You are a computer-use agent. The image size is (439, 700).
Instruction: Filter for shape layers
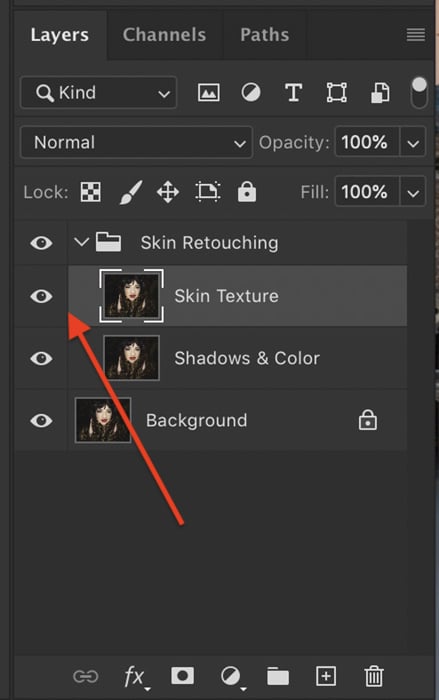coord(336,93)
